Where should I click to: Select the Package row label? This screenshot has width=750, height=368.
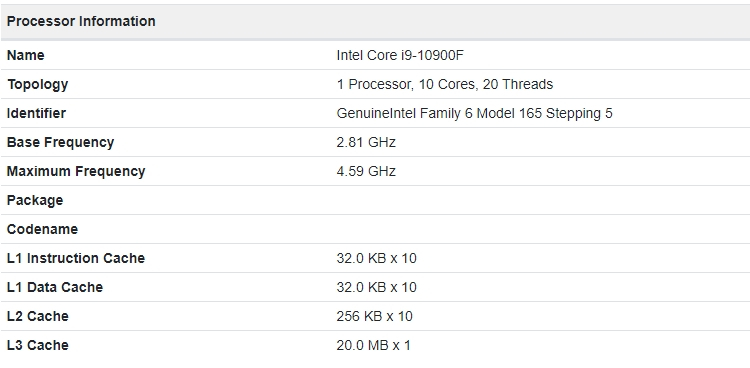(x=34, y=201)
